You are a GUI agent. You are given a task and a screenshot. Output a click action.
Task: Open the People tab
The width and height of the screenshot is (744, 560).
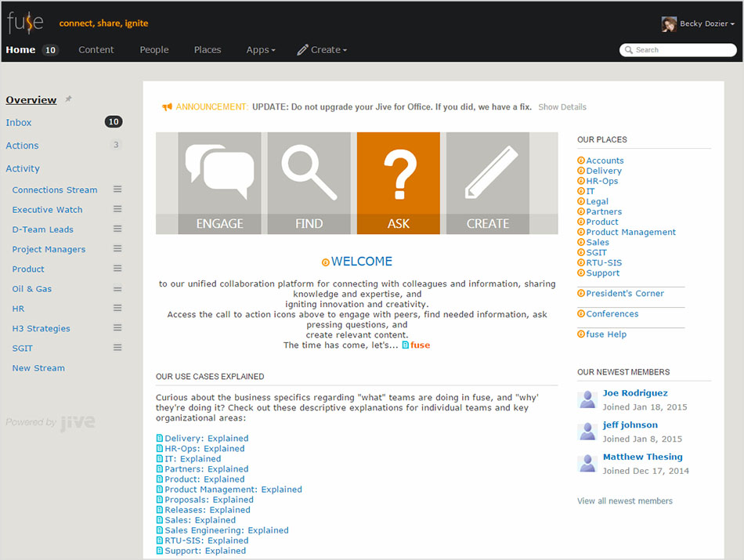click(153, 50)
